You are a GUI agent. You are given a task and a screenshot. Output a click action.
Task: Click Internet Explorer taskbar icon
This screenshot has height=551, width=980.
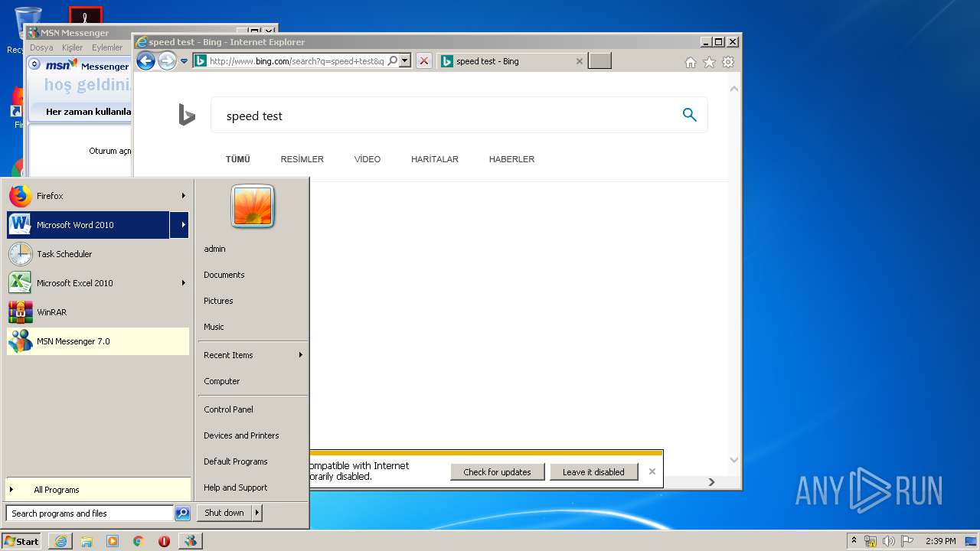click(60, 541)
